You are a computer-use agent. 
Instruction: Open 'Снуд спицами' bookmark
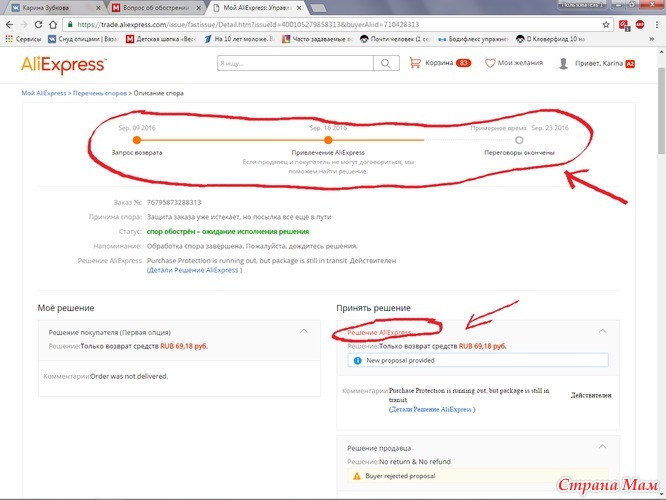[83, 39]
